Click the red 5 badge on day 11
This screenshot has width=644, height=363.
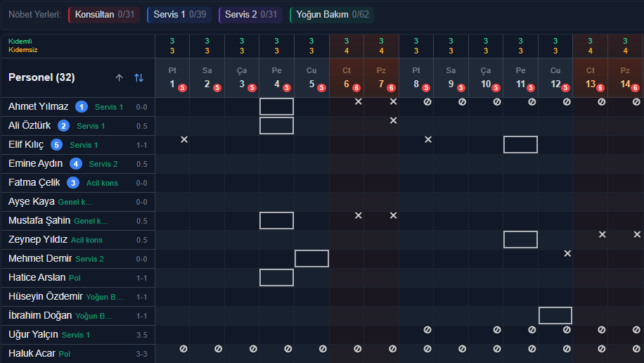point(531,88)
